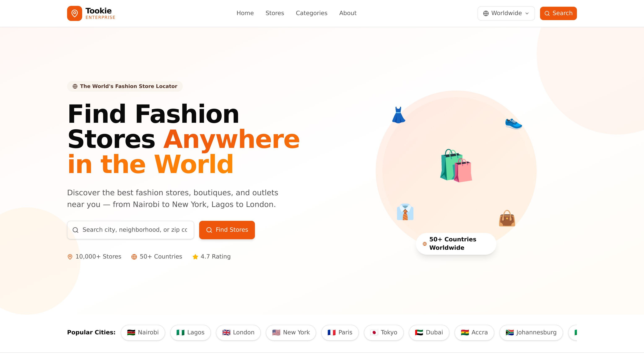Open the Worldwide region dropdown
The height and width of the screenshot is (362, 644).
coord(506,13)
